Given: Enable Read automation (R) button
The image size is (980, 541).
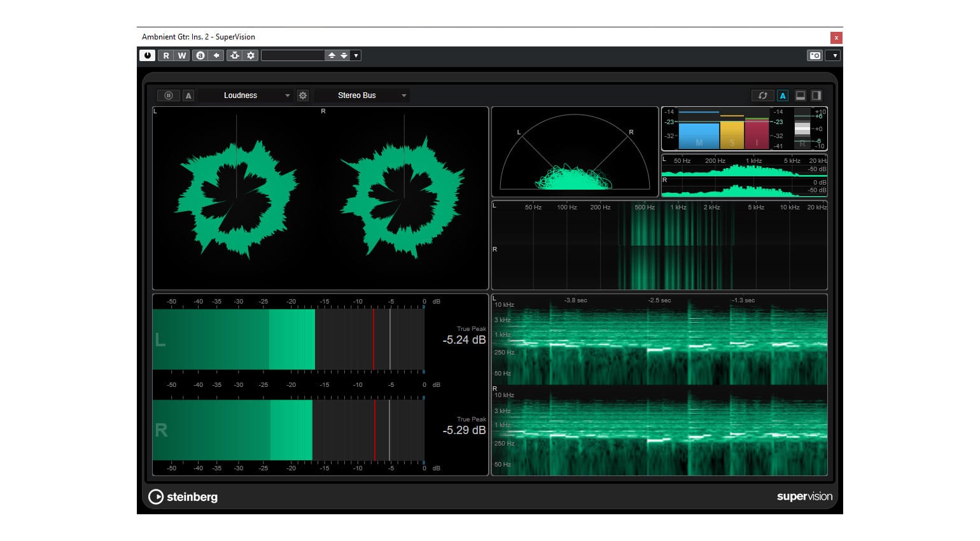Looking at the screenshot, I should [166, 55].
